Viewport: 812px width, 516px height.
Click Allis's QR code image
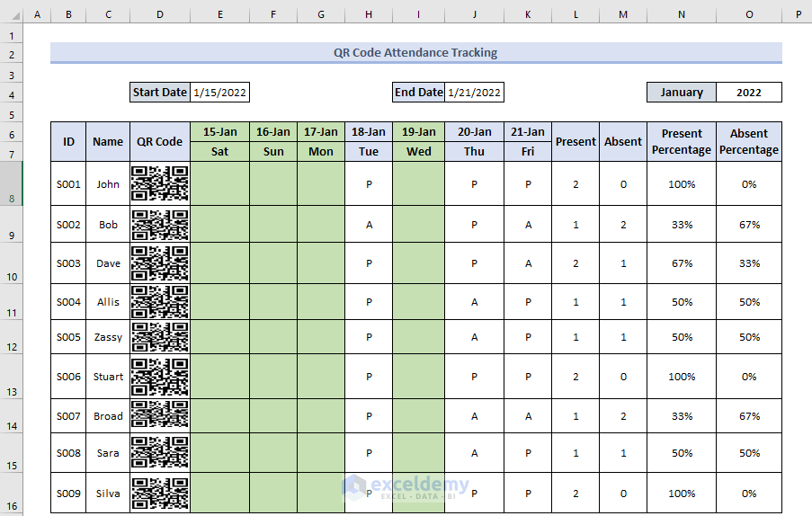pyautogui.click(x=159, y=302)
